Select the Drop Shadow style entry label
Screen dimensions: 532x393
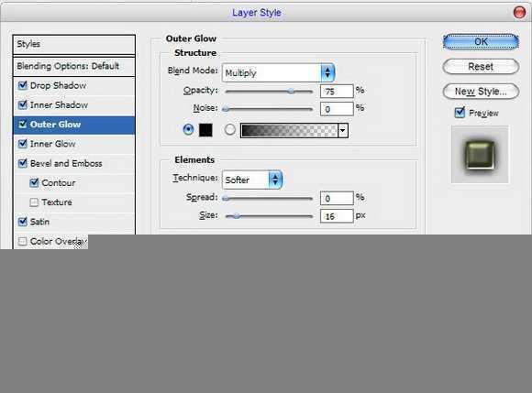click(x=58, y=85)
